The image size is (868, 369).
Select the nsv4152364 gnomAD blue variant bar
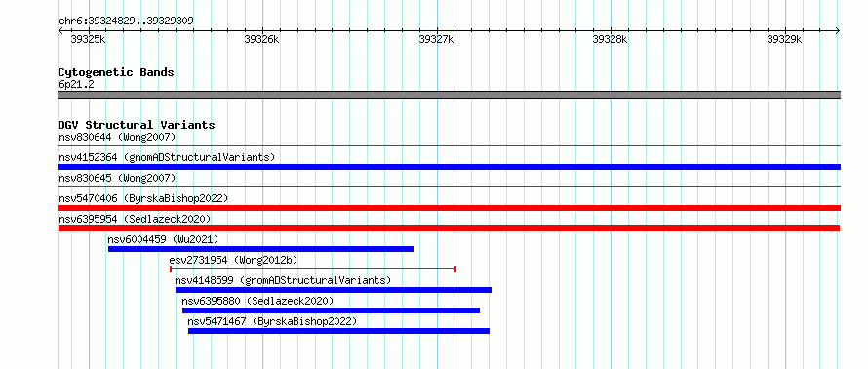(x=449, y=167)
